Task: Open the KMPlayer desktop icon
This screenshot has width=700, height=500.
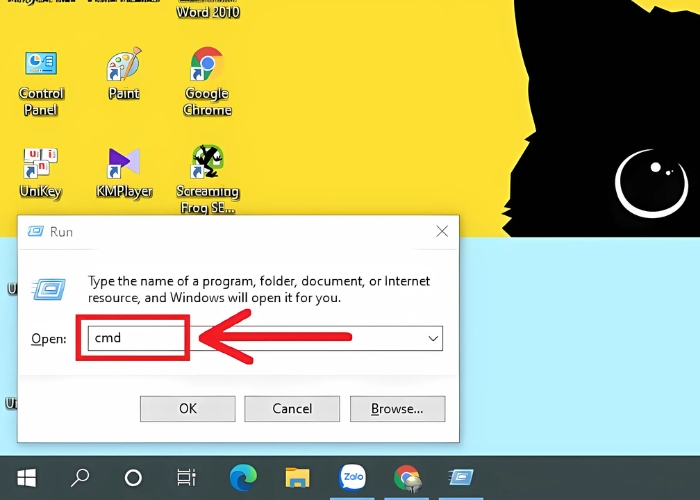Action: [x=124, y=165]
